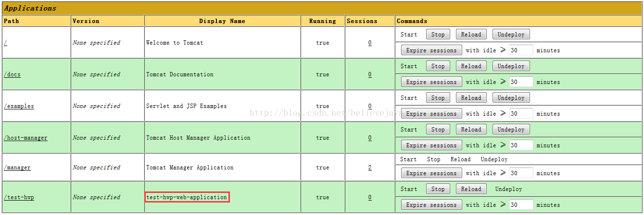Open session count link for root application

point(370,43)
